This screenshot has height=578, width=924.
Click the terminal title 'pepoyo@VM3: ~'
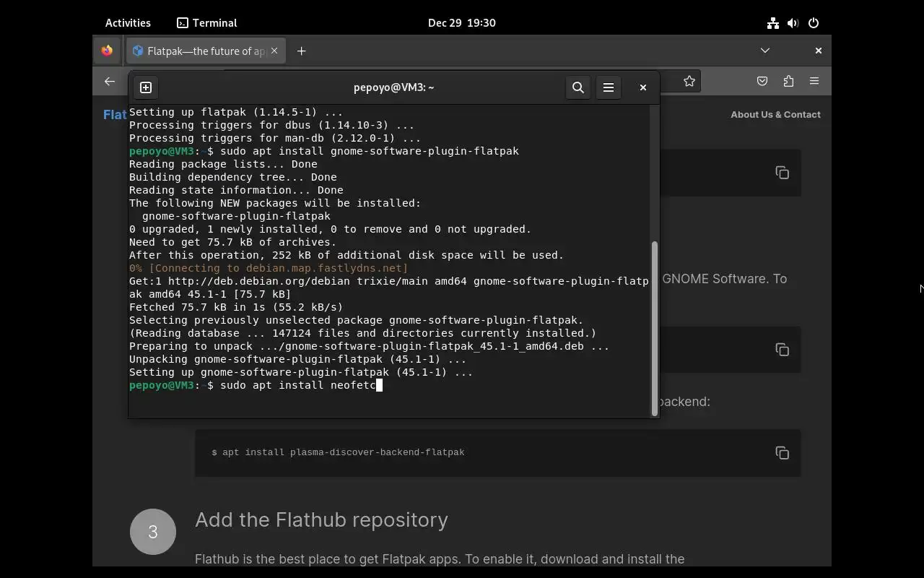393,87
